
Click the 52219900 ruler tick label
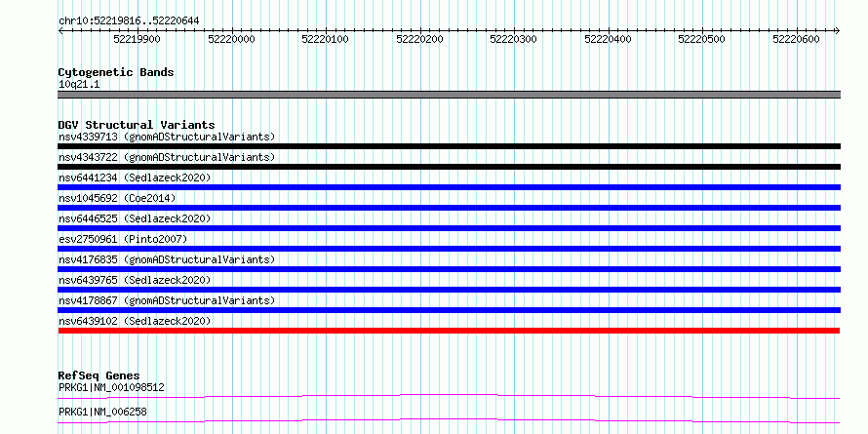pyautogui.click(x=137, y=39)
